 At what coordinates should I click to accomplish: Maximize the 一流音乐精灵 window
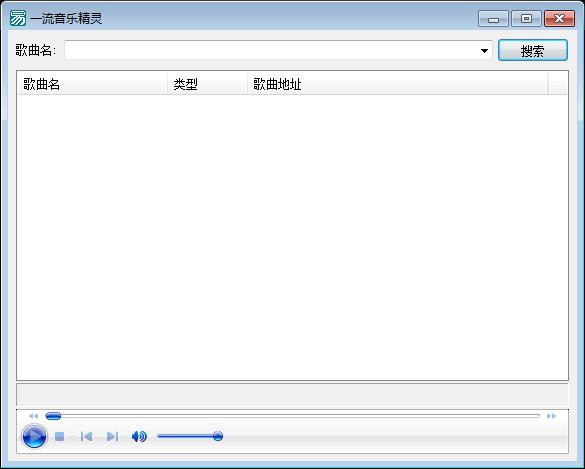[x=526, y=19]
